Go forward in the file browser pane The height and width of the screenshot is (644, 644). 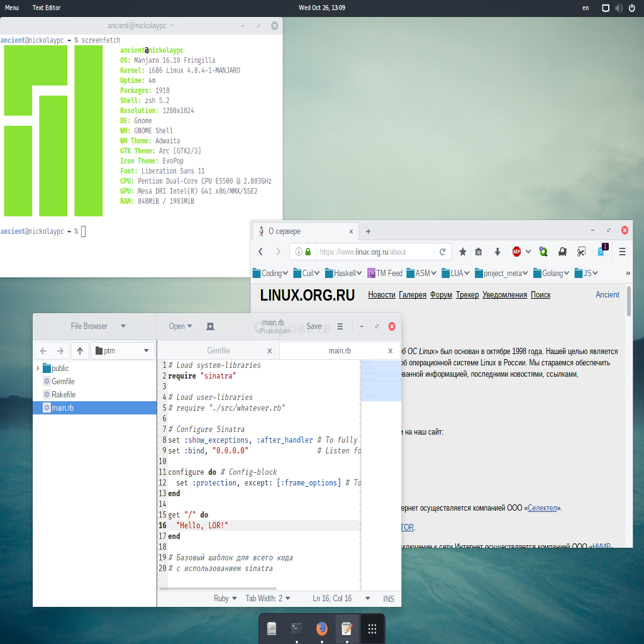(60, 351)
